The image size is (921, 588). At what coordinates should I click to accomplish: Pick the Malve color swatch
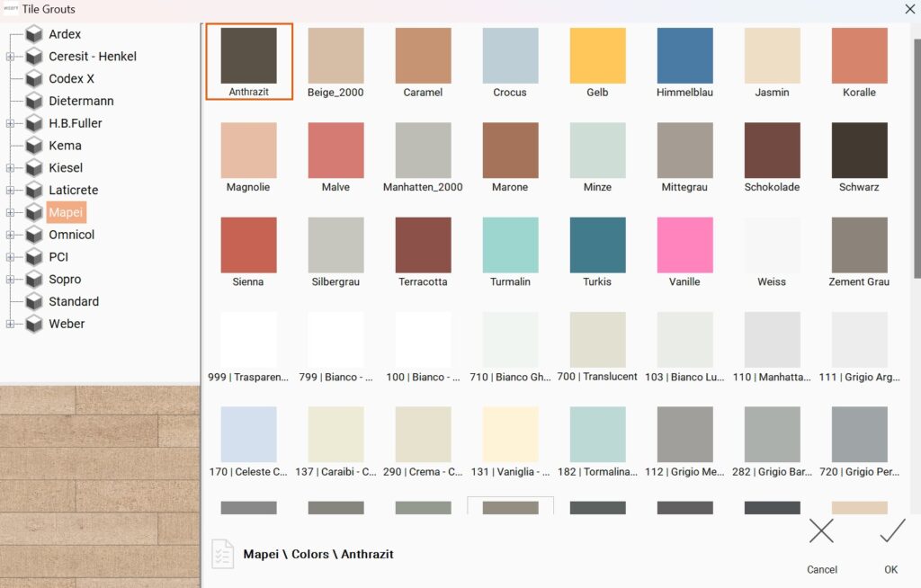click(x=336, y=150)
